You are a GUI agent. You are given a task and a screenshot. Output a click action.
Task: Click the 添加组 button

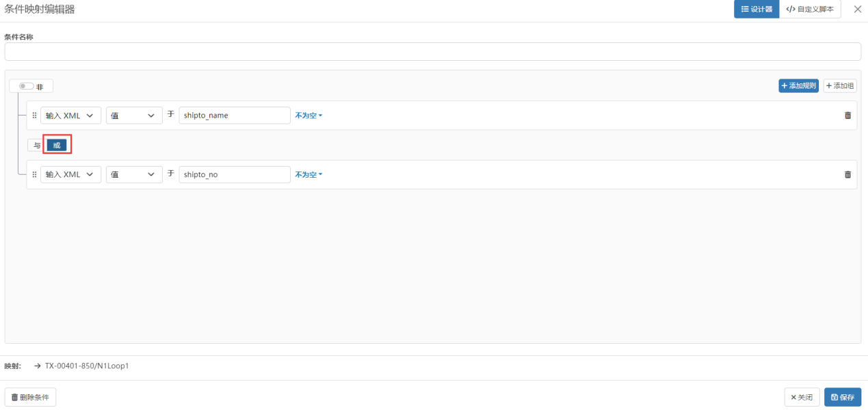(x=840, y=85)
